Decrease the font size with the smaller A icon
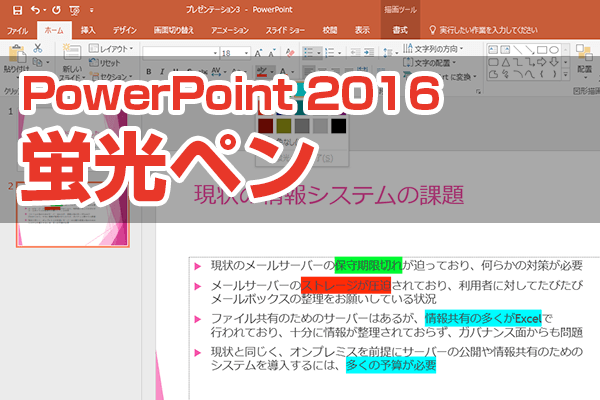This screenshot has height=400, width=600. point(272,53)
